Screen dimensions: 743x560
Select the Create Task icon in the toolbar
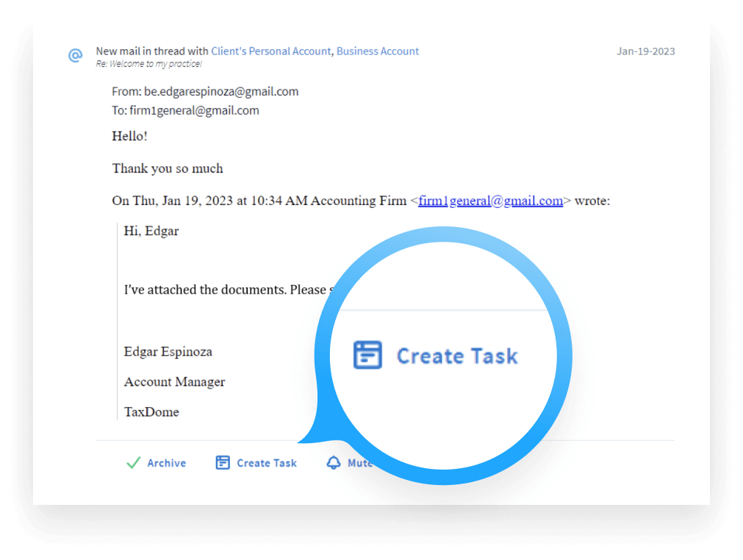222,463
